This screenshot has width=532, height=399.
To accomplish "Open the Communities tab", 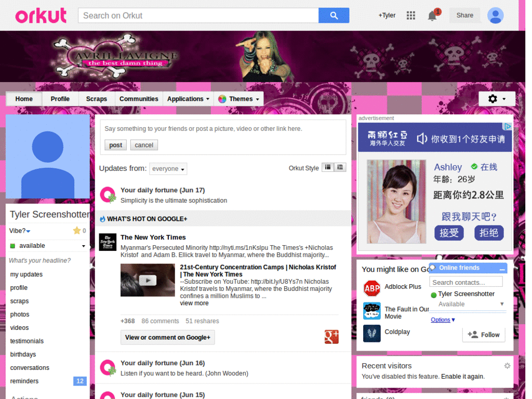I will (139, 99).
